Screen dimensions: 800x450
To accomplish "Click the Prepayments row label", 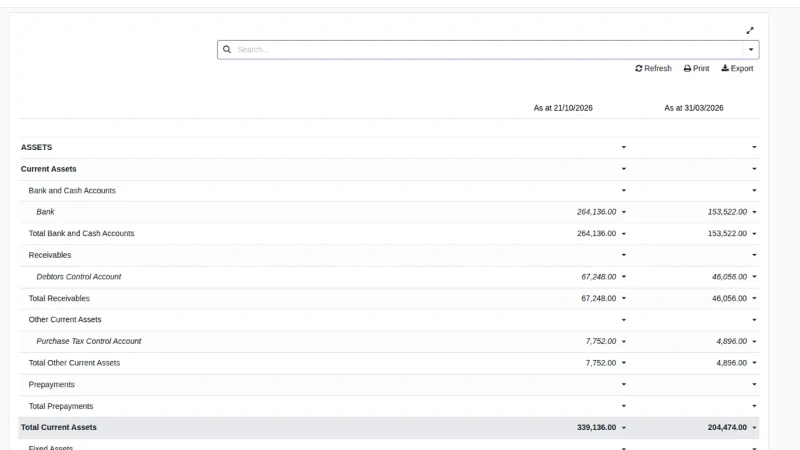I will [52, 385].
